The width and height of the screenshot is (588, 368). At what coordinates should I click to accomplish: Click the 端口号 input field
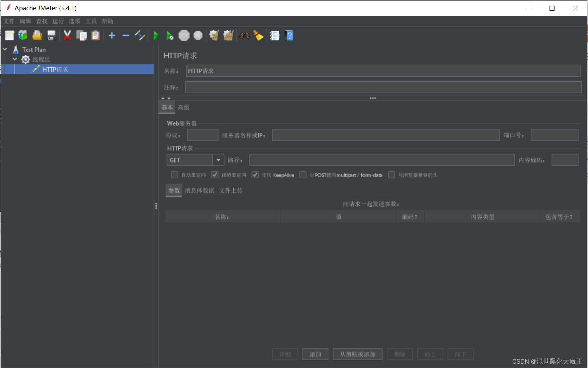[x=555, y=135]
